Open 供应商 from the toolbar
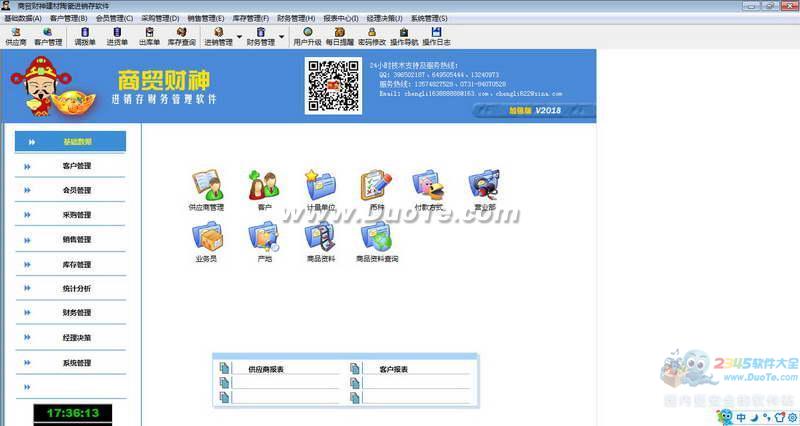800x426 pixels. (16, 37)
